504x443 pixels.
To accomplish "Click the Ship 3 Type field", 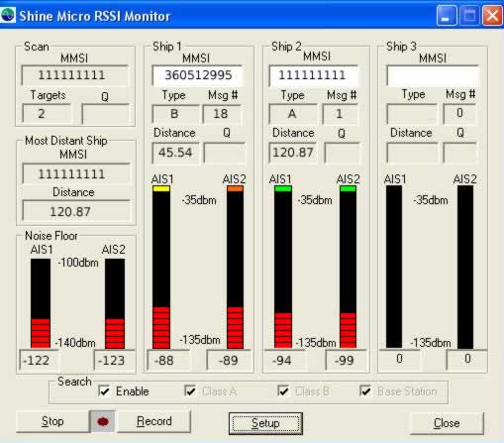I will pos(412,114).
